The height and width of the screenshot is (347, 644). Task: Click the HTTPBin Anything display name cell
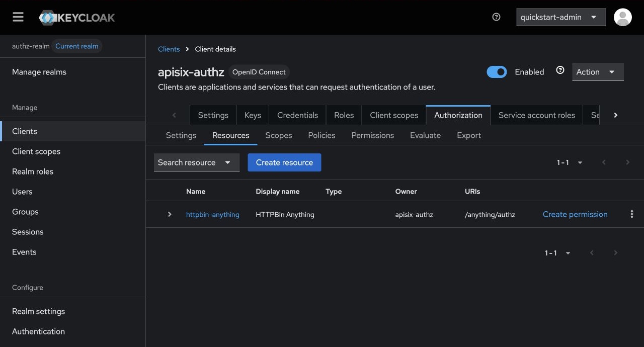(285, 215)
